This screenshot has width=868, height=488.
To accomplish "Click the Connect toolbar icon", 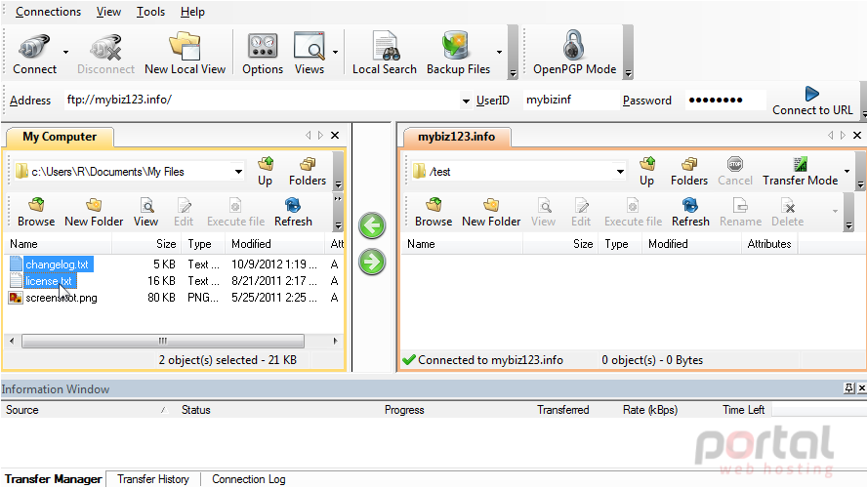I will [x=34, y=54].
